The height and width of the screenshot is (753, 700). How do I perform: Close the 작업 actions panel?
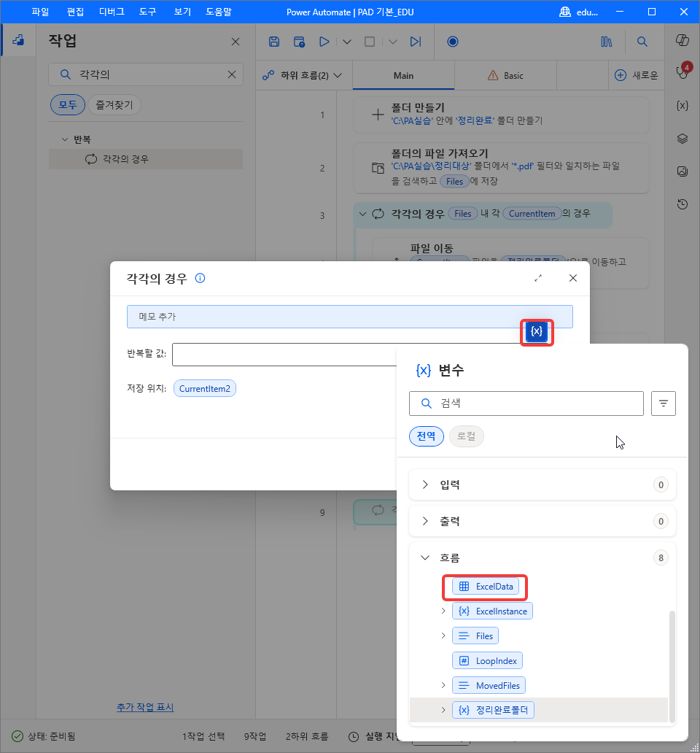[x=235, y=42]
